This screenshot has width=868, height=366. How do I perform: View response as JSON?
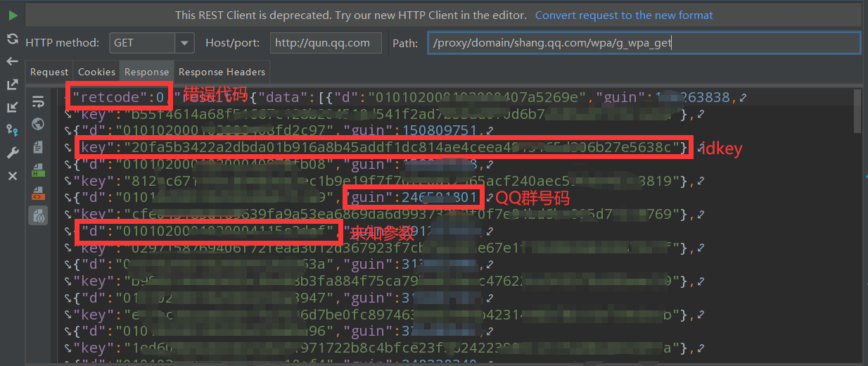click(38, 215)
